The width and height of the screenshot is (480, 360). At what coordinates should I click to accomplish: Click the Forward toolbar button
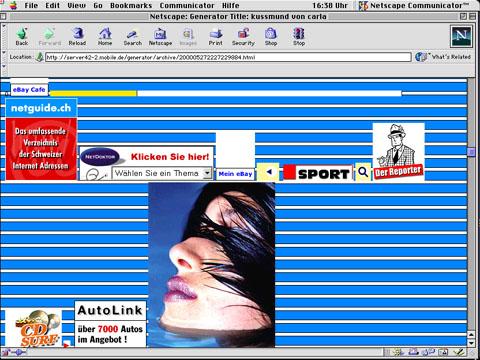click(50, 36)
